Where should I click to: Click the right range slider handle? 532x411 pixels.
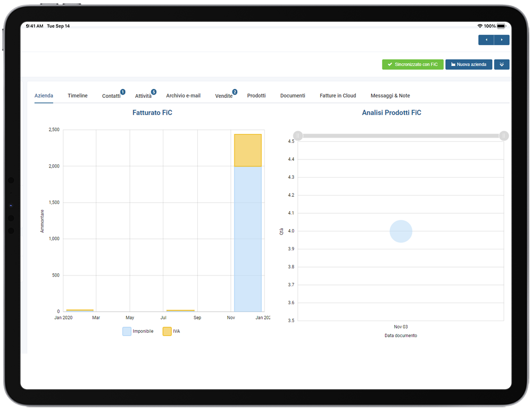(504, 136)
